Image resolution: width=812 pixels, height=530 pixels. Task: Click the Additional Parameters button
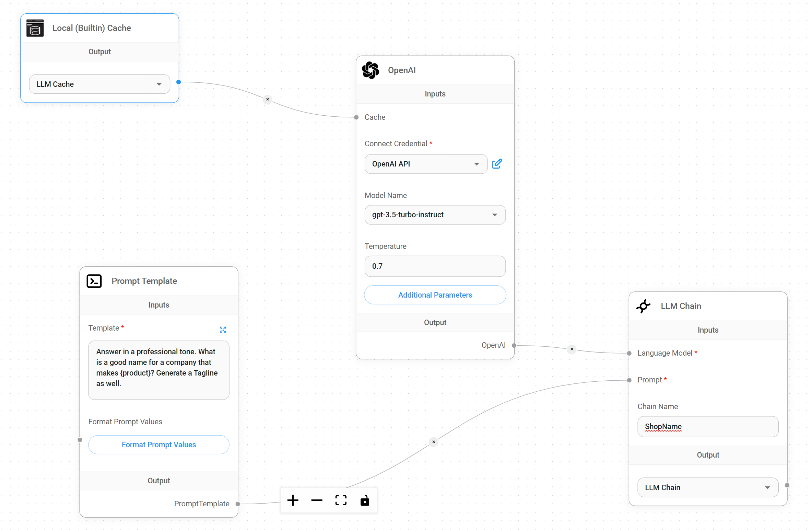[435, 295]
